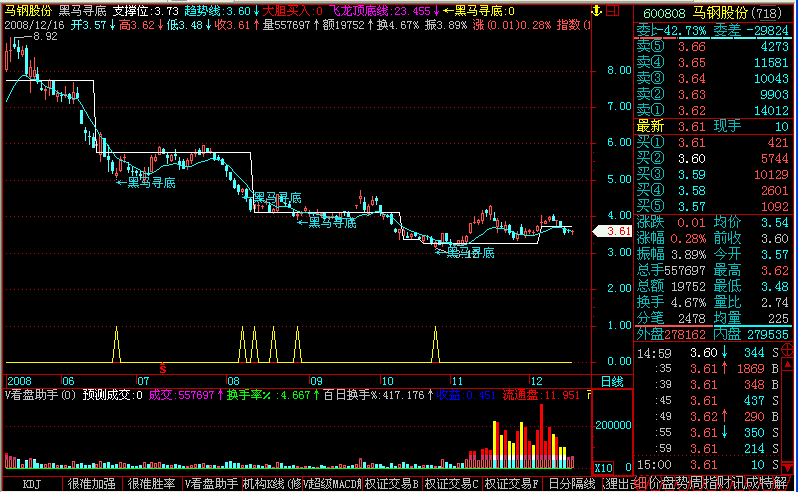Click the tick list scroll-down arrow
798x492 pixels.
pyautogui.click(x=787, y=467)
